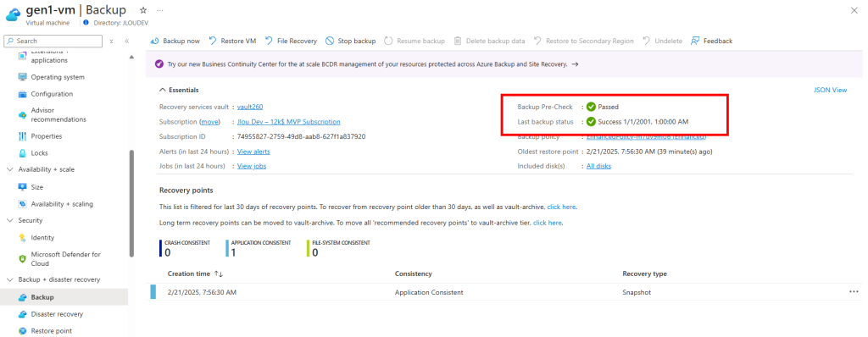Click the Advisor recommendations icon
The image size is (868, 337).
click(23, 115)
